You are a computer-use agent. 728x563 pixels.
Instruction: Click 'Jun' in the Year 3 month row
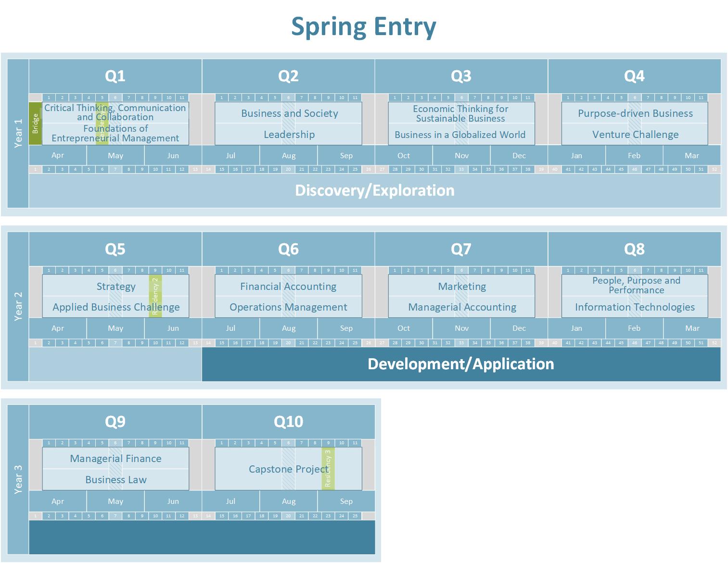coord(173,501)
